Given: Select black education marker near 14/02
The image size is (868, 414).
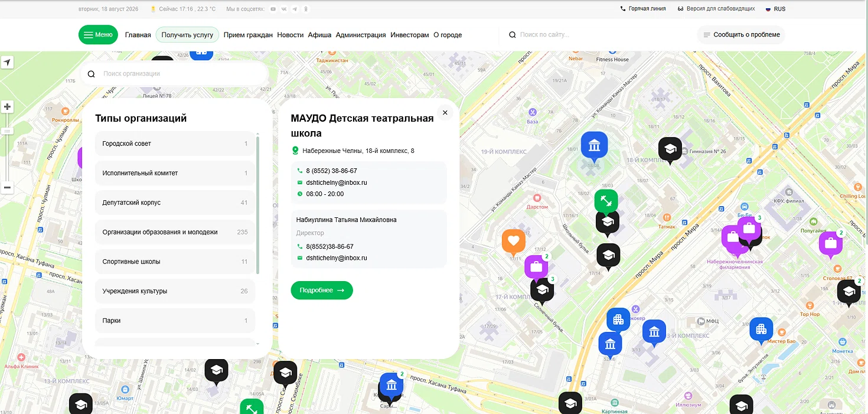Looking at the screenshot, I should (x=216, y=371).
